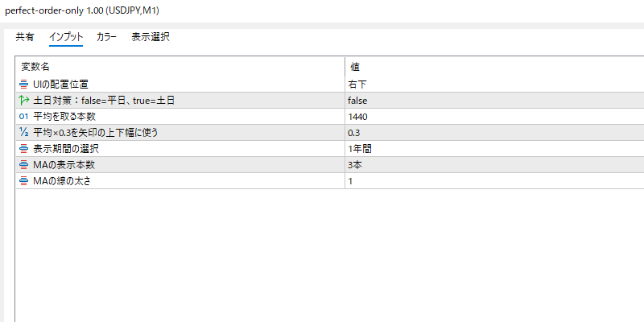This screenshot has height=322, width=644.
Task: Click the 01 integer icon for 平均を取る本数
Action: coord(23,116)
